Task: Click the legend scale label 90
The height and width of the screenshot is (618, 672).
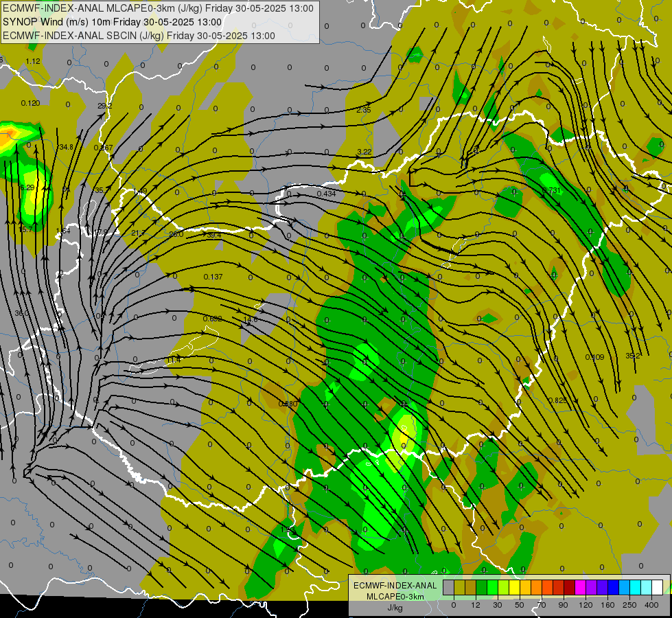Action: pos(563,605)
